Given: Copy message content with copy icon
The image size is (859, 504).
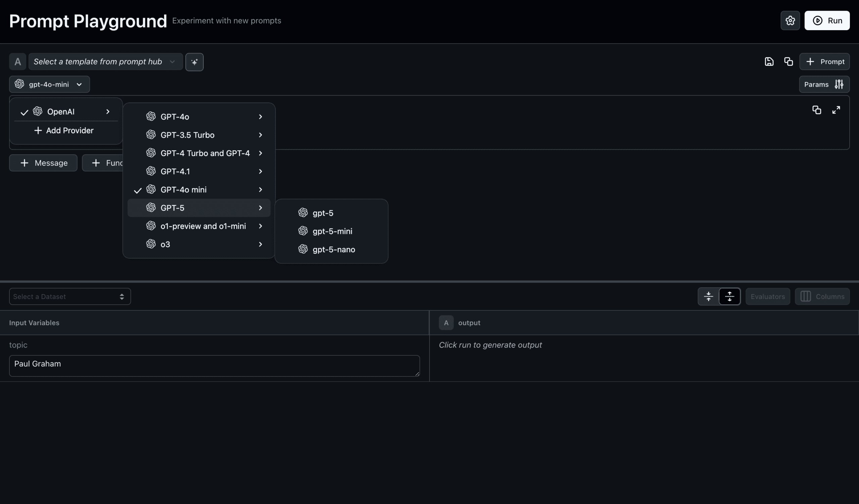Looking at the screenshot, I should [816, 110].
